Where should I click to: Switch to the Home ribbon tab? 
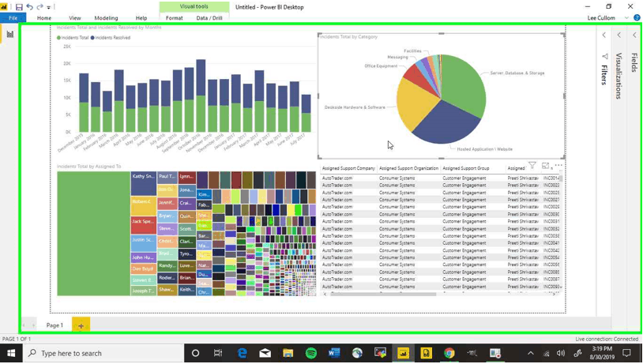coord(44,18)
